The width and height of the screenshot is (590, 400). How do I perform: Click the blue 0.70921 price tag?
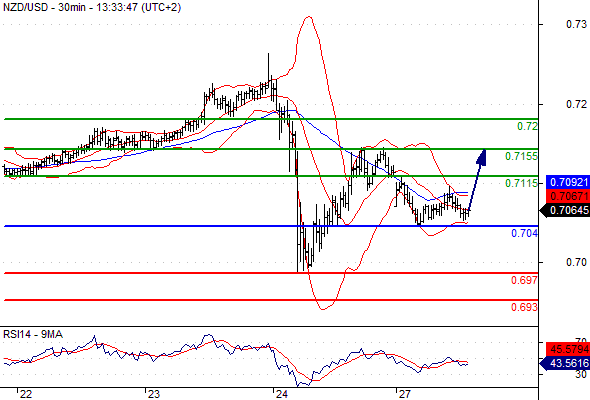[568, 183]
